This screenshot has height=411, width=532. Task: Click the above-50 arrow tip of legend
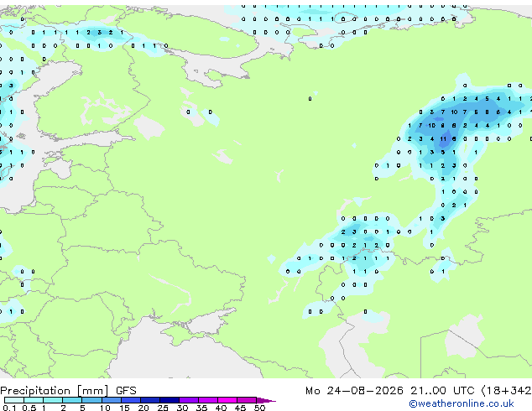point(266,400)
